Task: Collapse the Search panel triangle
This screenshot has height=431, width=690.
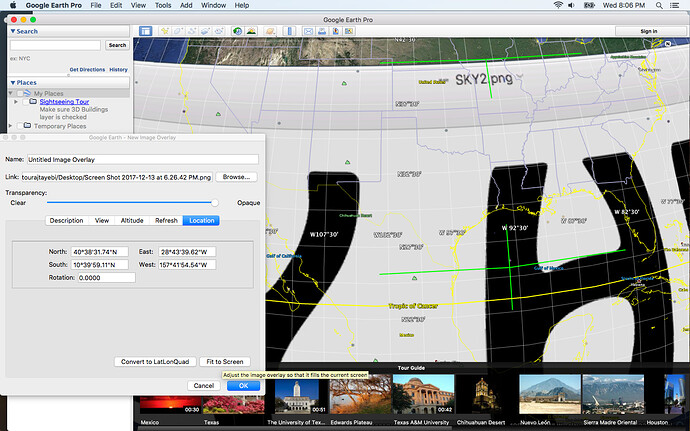Action: pyautogui.click(x=12, y=31)
